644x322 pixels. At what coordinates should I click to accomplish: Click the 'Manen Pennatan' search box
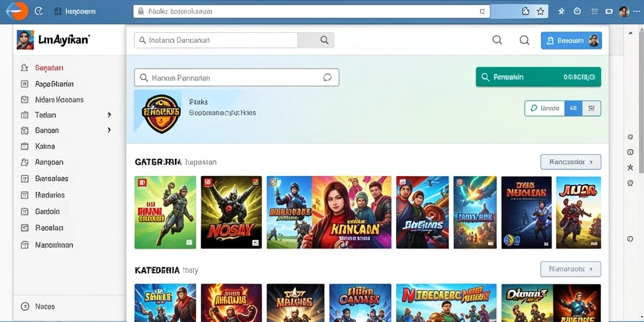tap(236, 77)
